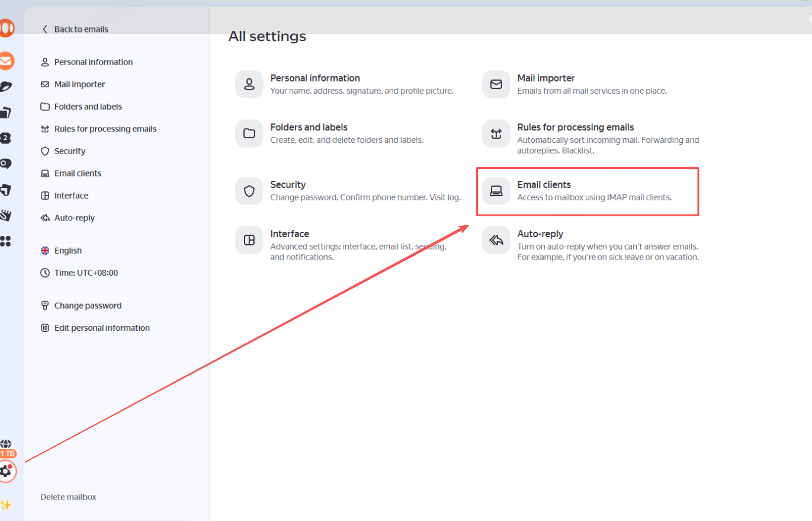The width and height of the screenshot is (812, 521).
Task: Click the Yandex 360 logo at top left
Action: point(7,28)
